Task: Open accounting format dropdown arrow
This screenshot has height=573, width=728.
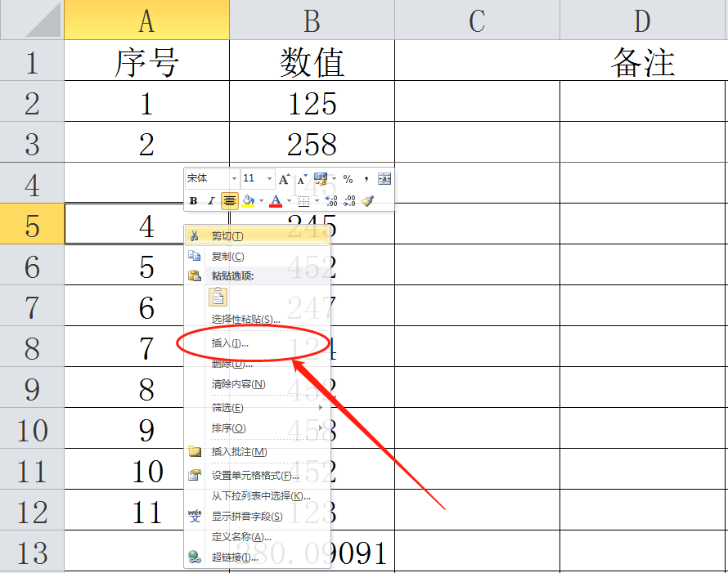Action: (334, 179)
